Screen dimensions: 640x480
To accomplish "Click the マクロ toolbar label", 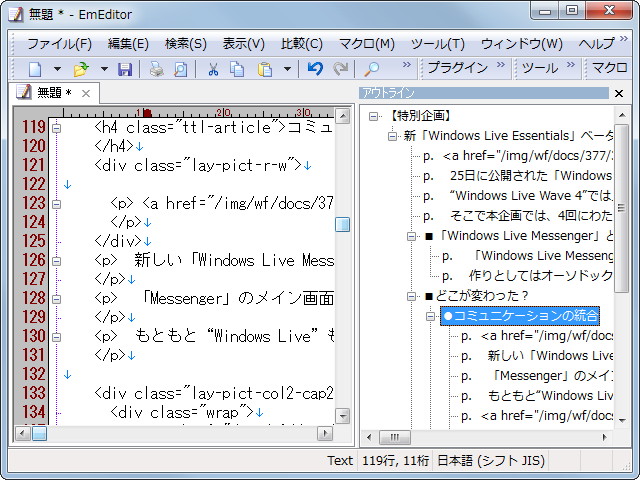I will point(609,67).
